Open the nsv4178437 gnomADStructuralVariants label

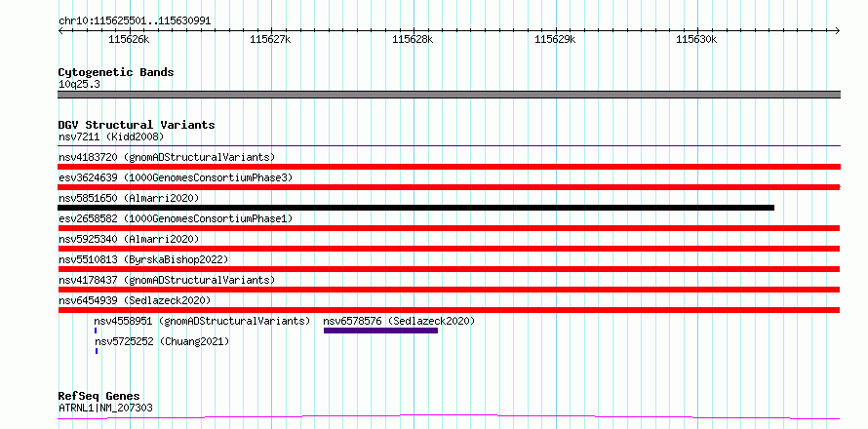point(167,280)
